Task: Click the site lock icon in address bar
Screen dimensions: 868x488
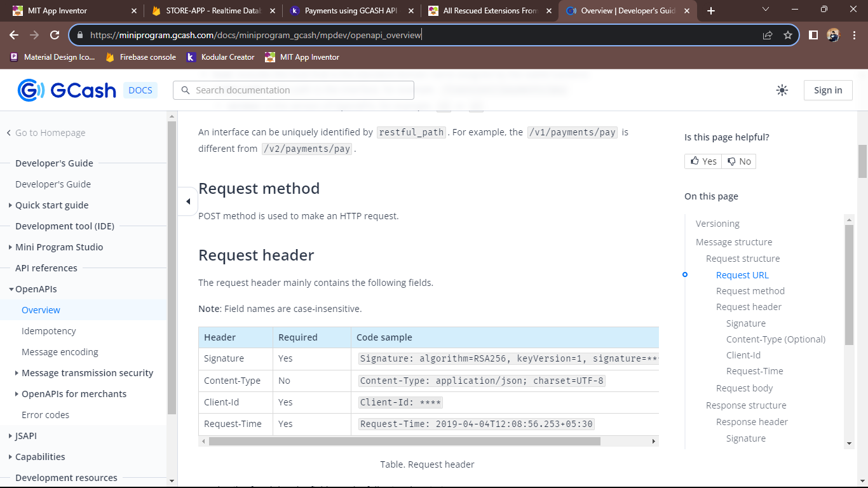Action: coord(79,35)
